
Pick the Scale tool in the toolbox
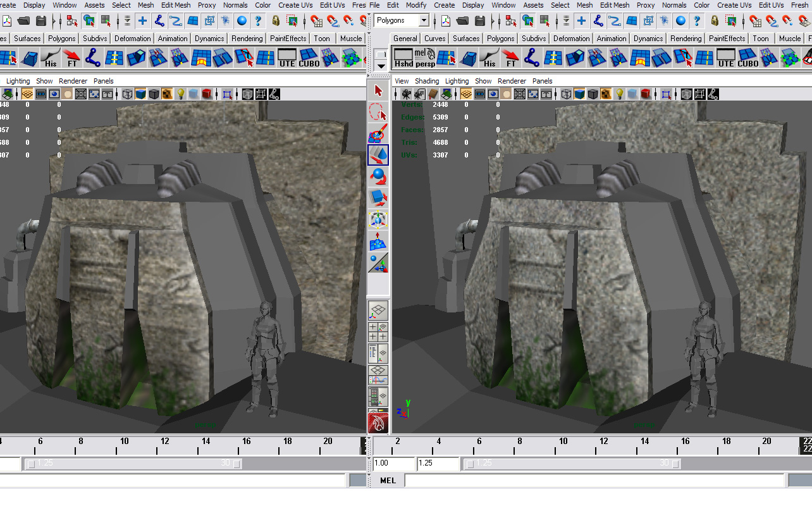(378, 199)
